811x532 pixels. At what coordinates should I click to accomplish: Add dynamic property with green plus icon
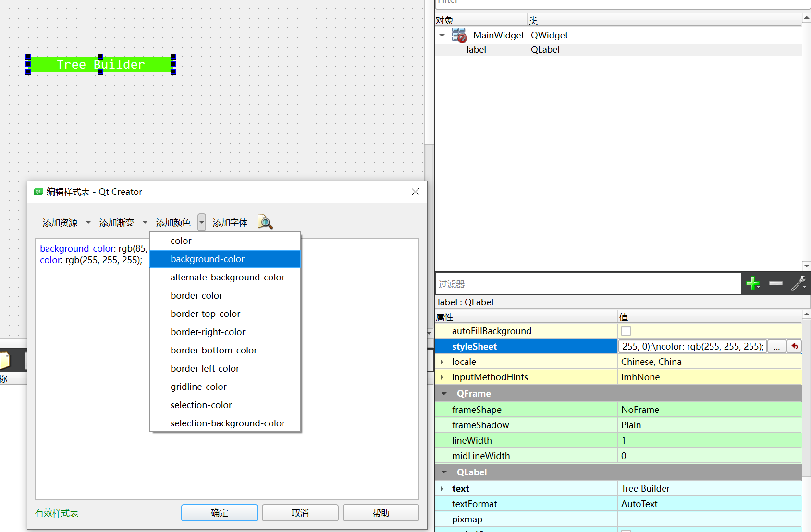pos(753,284)
